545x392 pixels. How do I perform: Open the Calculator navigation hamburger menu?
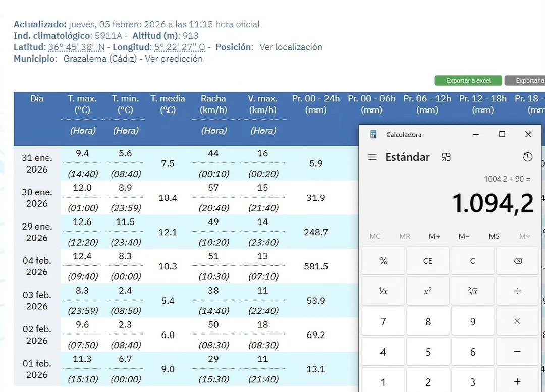tap(372, 157)
